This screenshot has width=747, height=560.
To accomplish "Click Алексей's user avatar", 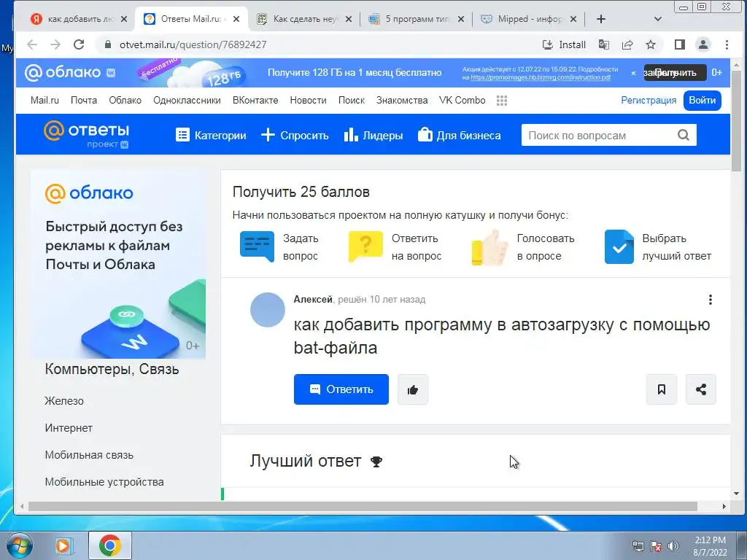I will coord(267,309).
